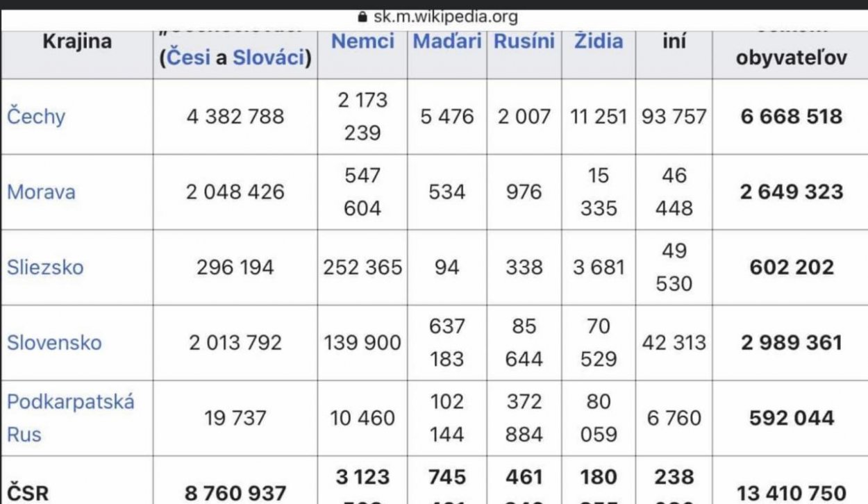Click the iní column header
Screen dimensions: 868x504
[674, 42]
